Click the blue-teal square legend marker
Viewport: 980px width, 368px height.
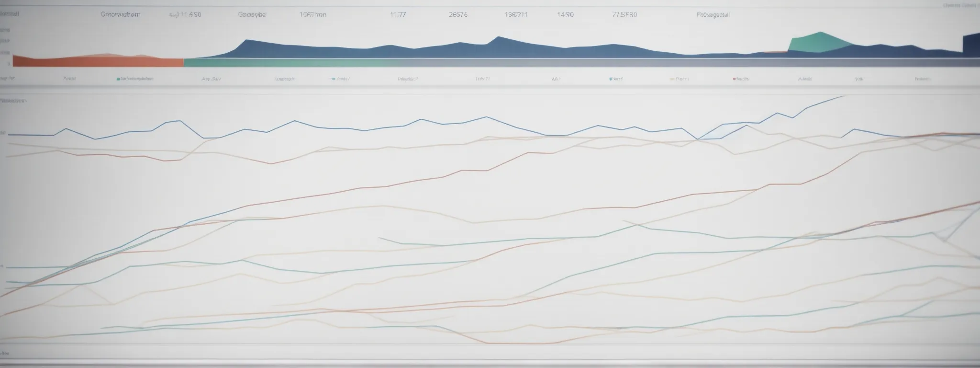(611, 79)
